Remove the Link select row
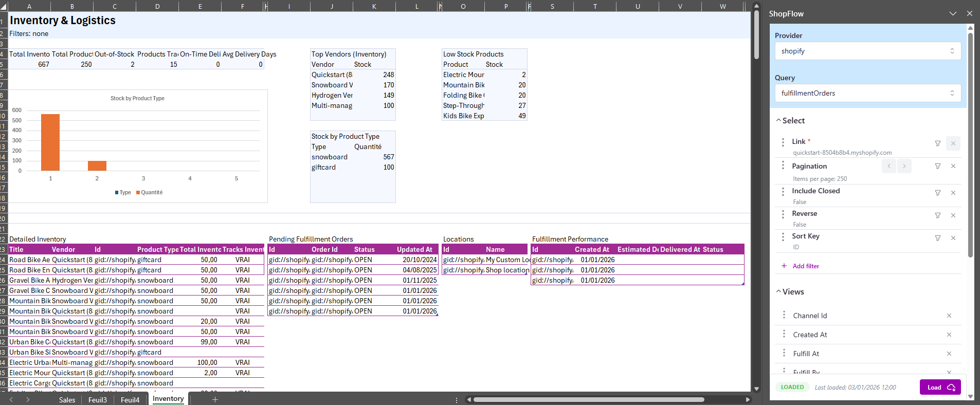 pos(953,143)
